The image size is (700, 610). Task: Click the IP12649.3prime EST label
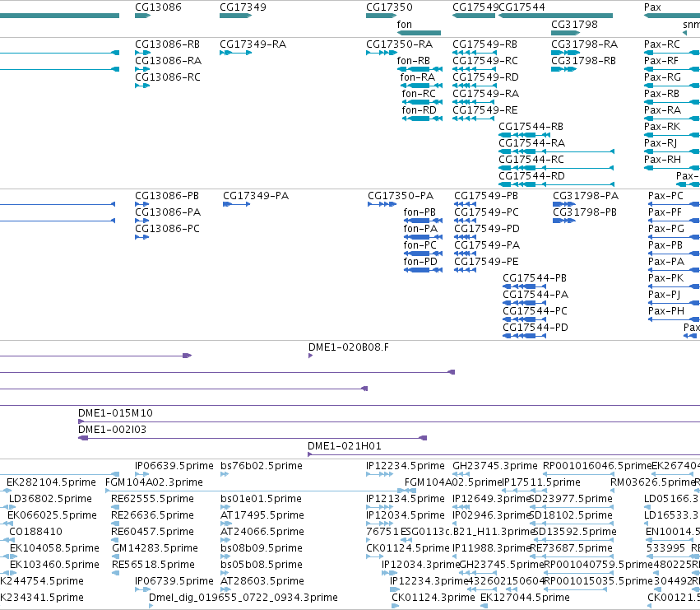pyautogui.click(x=490, y=499)
